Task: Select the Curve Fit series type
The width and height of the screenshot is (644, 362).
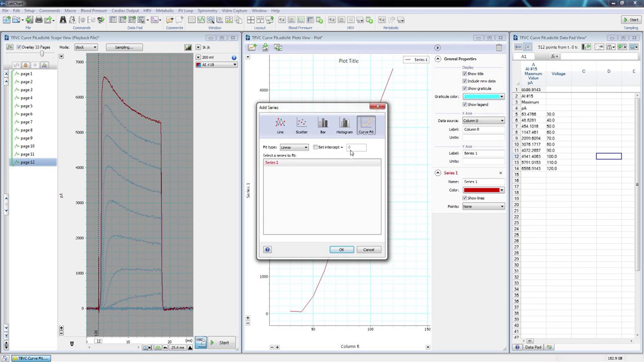Action: [x=366, y=125]
